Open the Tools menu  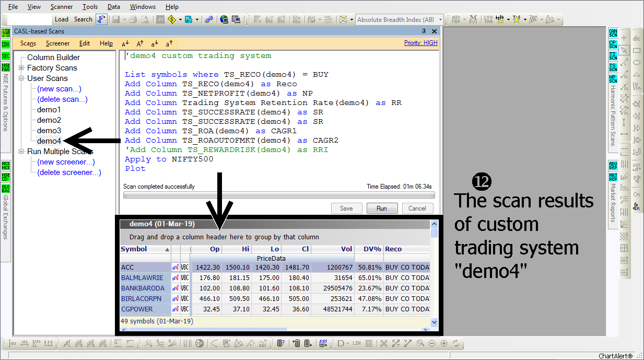point(90,7)
